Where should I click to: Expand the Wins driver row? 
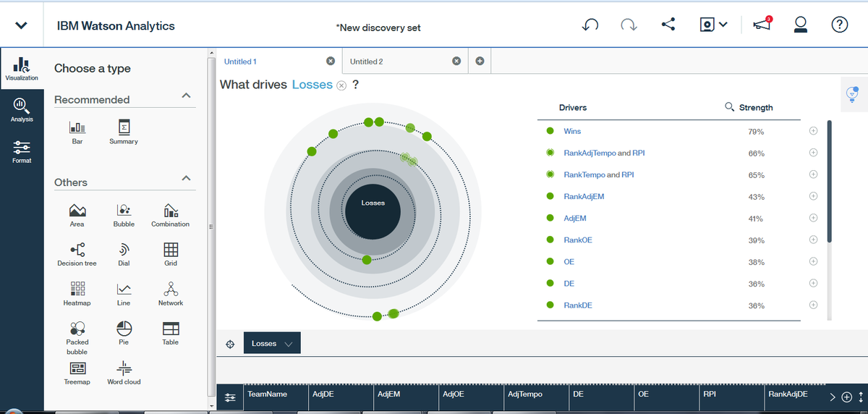coord(813,131)
